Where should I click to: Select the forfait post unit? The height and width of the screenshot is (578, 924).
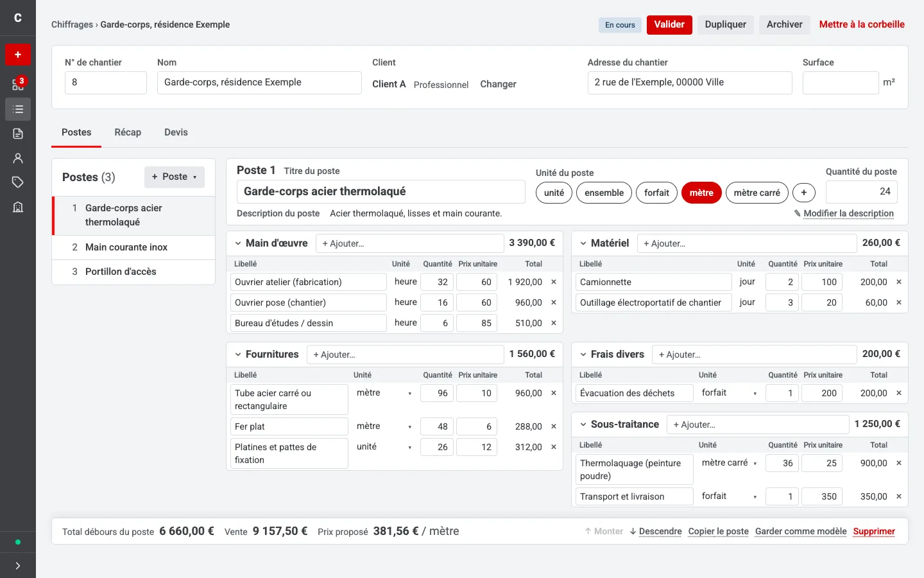click(656, 193)
